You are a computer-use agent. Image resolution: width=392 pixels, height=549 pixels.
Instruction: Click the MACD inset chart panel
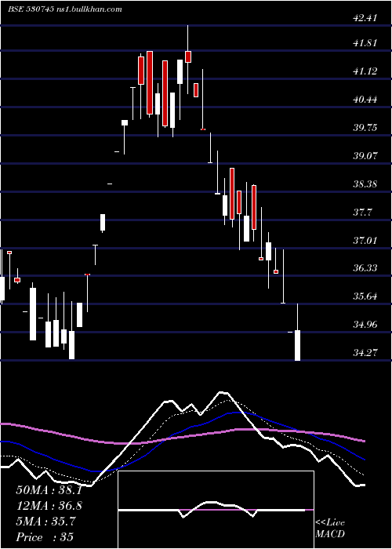216,510
